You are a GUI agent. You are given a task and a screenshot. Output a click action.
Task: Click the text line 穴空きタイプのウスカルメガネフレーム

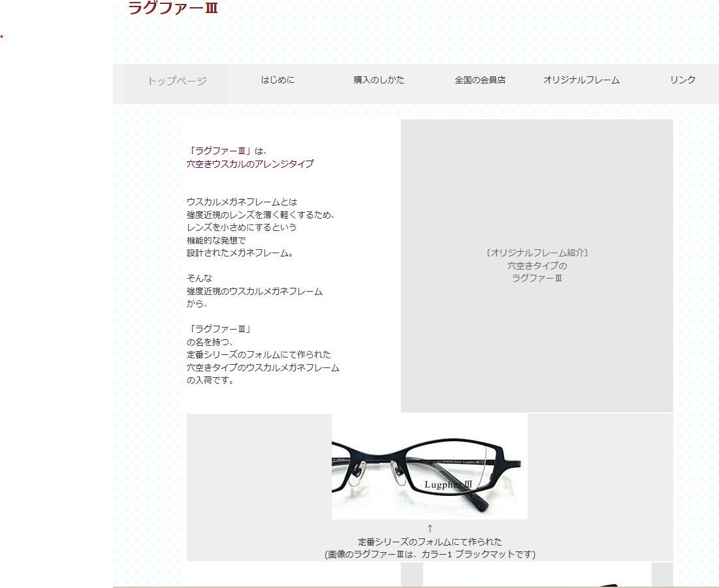coord(263,367)
